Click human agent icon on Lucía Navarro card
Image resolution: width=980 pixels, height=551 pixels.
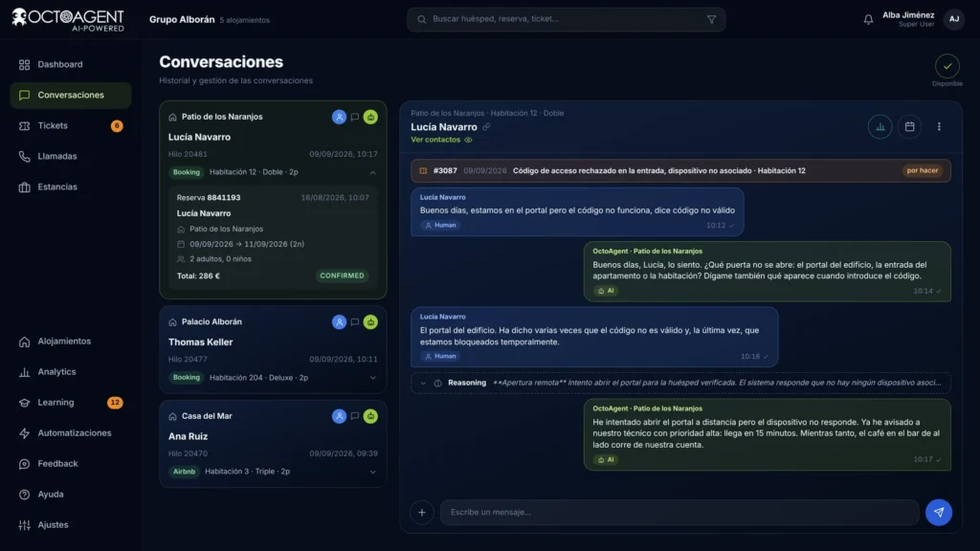point(339,117)
